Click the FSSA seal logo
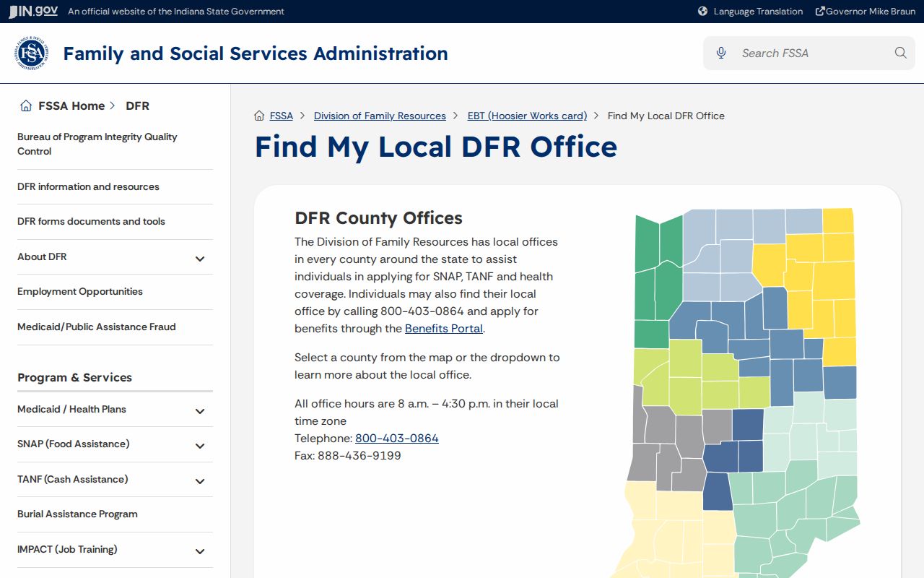The width and height of the screenshot is (924, 578). tap(32, 53)
